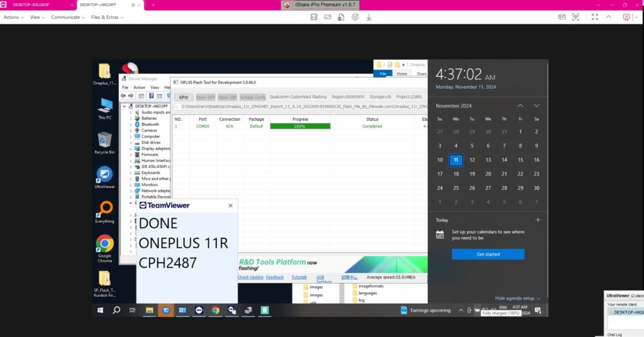Expand the Monitors node in Device Manager
644x337 pixels.
pos(131,185)
